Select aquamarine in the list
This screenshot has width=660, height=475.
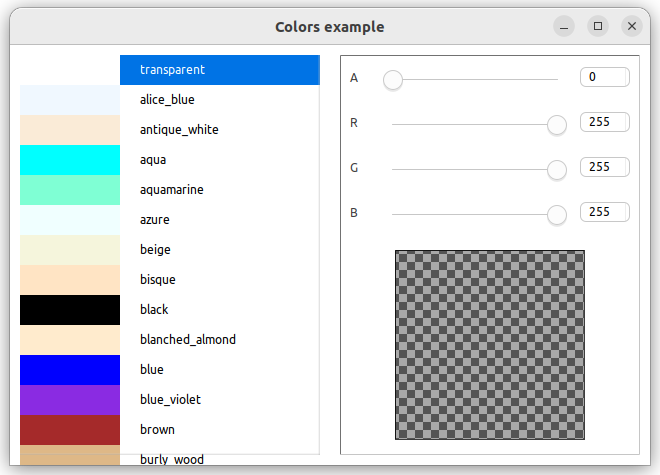[x=220, y=190]
